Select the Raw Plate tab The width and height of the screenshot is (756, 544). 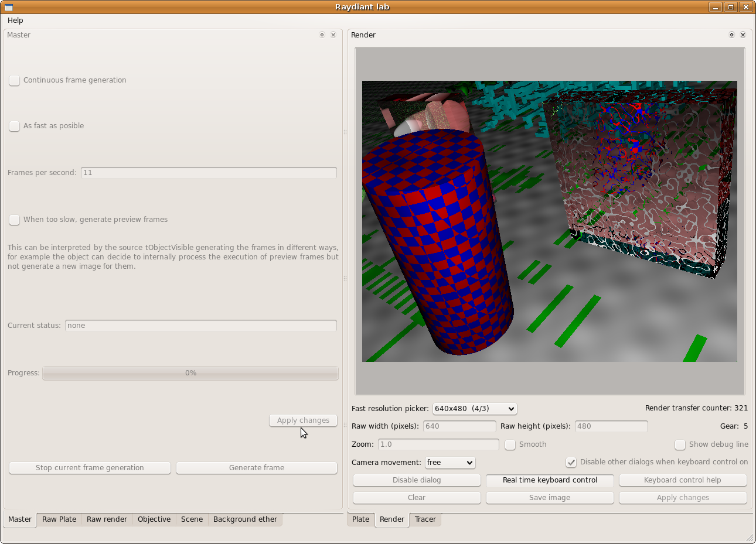(x=59, y=519)
